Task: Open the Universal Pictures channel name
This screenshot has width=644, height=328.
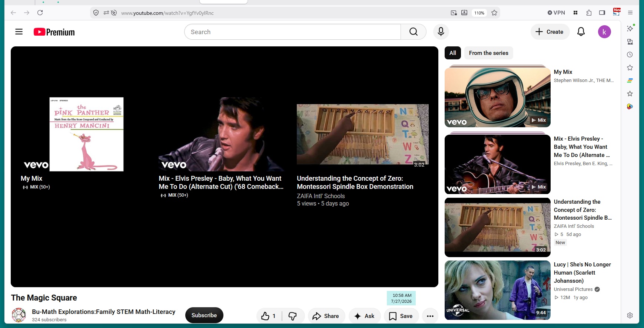Action: [x=573, y=289]
